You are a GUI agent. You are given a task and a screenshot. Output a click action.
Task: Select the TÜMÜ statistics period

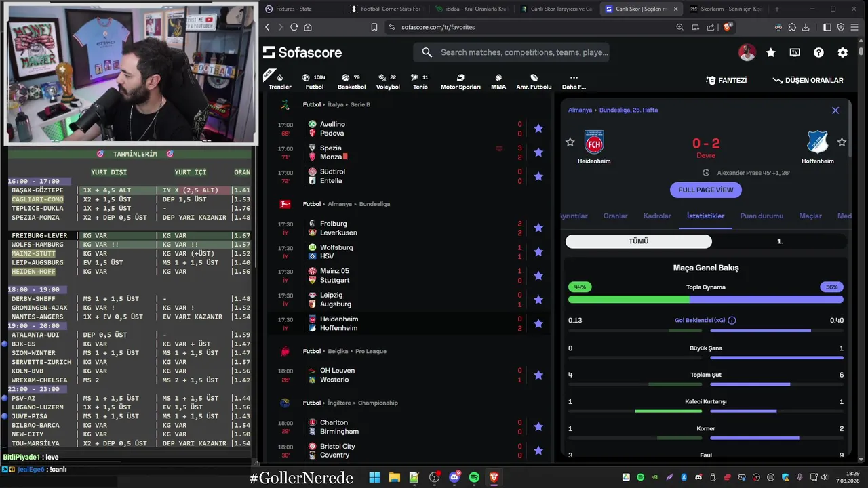639,241
